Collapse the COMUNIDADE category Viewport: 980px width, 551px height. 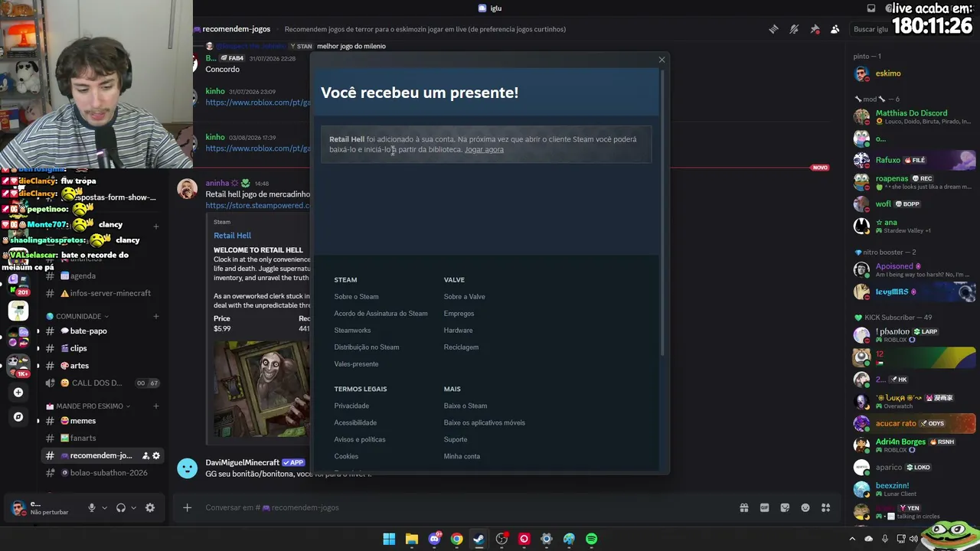(77, 316)
